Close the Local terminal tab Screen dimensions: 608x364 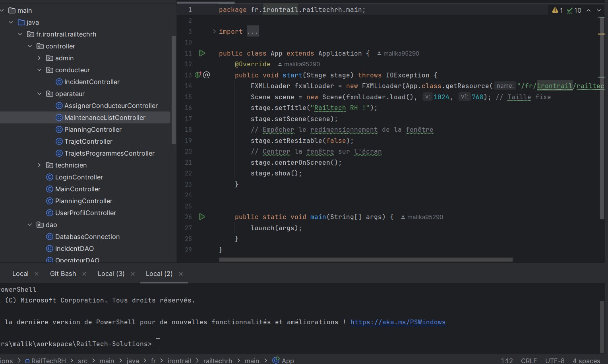click(x=37, y=274)
